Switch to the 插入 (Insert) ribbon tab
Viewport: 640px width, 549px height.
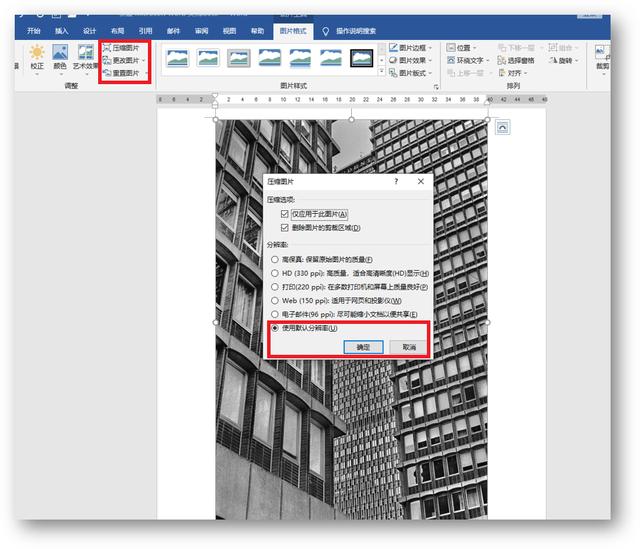pos(62,31)
